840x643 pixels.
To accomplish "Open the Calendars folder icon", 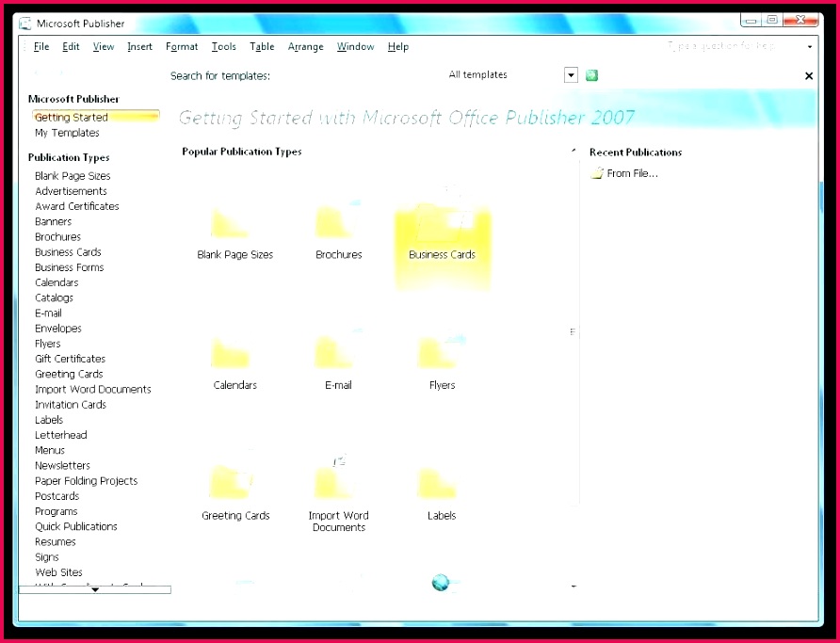I will click(231, 353).
